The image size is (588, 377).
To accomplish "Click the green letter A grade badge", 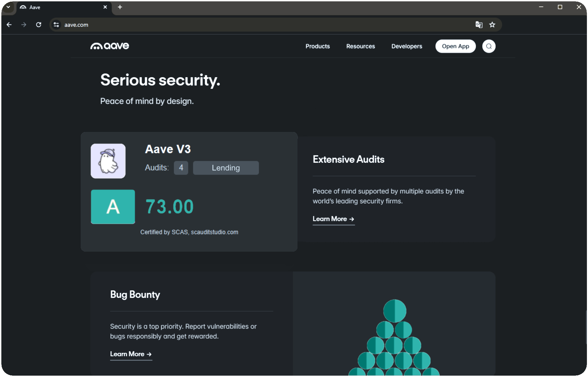I will (x=113, y=207).
